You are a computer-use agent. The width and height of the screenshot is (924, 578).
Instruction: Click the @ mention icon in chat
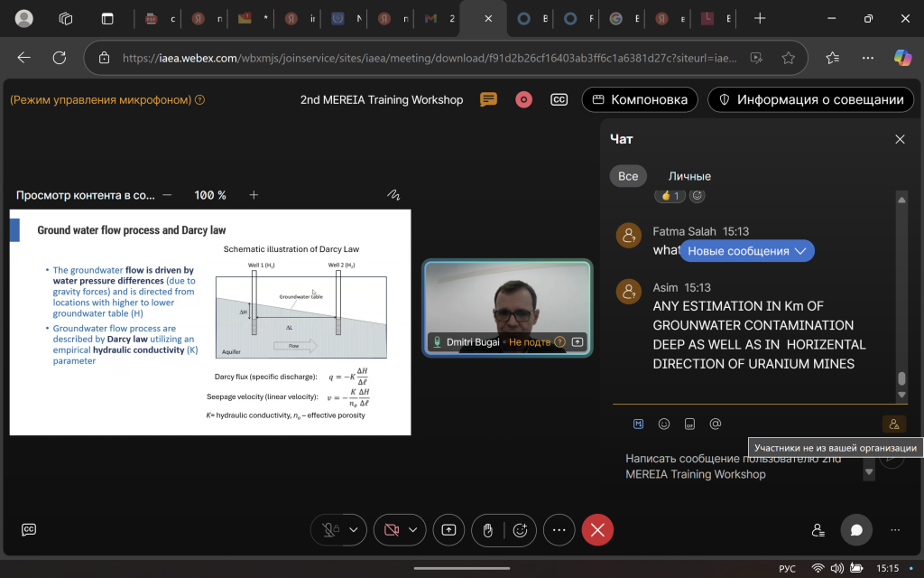tap(715, 424)
